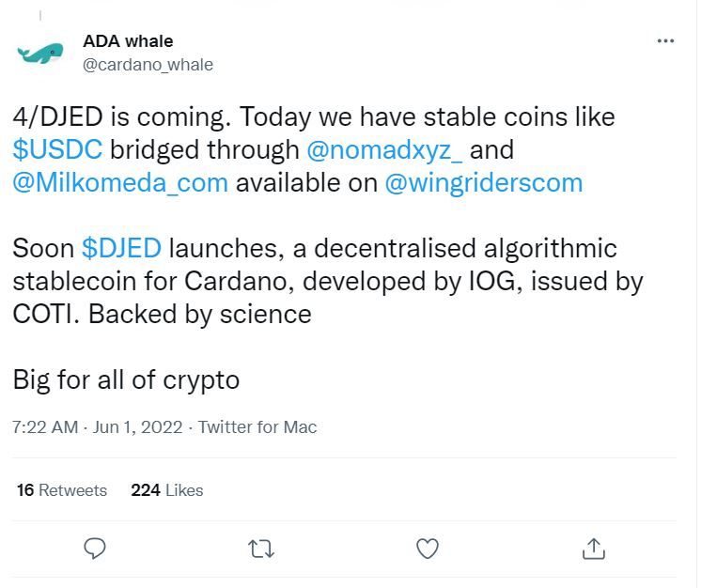The width and height of the screenshot is (701, 588).
Task: Visit the @cardano_whale handle
Action: (x=148, y=65)
